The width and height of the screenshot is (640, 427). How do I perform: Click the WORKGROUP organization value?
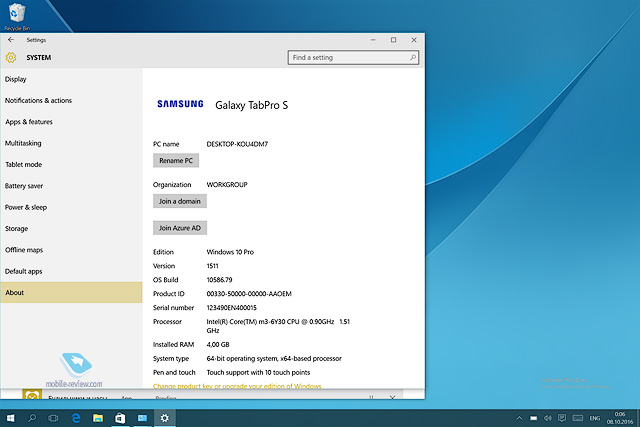coord(227,185)
